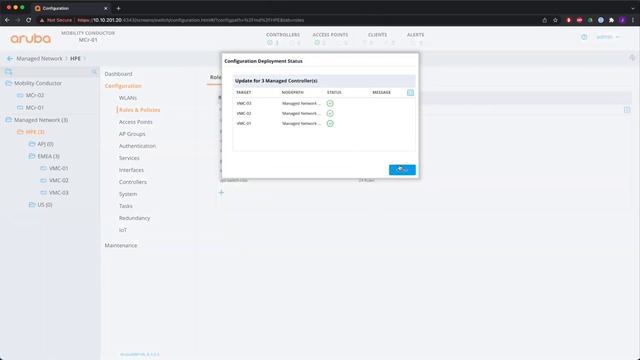Viewport: 640px width, 360px height.
Task: Click the TARGET column header in dialog
Action: tap(244, 93)
